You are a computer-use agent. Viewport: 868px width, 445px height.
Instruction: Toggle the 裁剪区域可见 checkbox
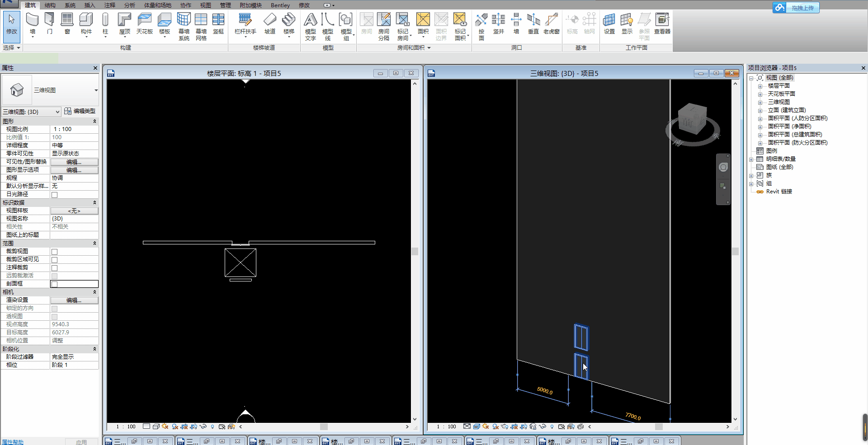pyautogui.click(x=54, y=260)
